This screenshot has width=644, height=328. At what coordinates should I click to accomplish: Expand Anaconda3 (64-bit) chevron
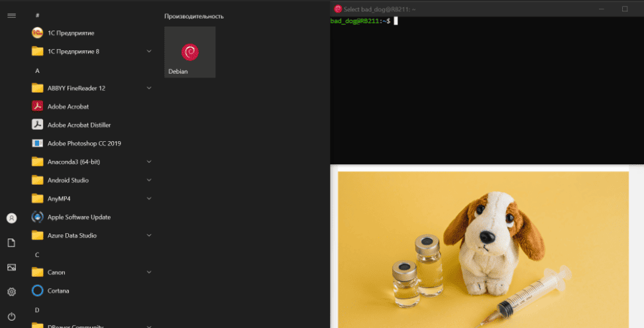pyautogui.click(x=149, y=162)
